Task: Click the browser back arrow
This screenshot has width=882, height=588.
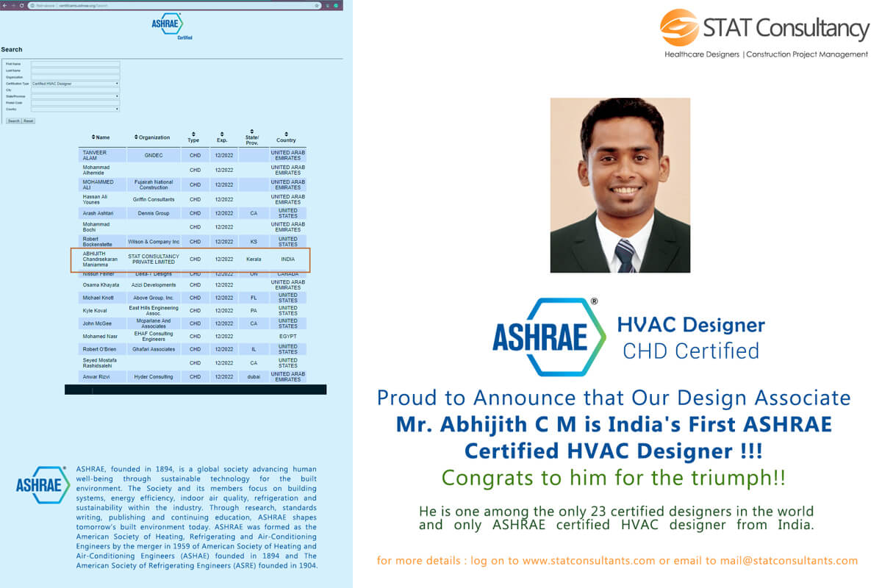Action: pos(4,5)
